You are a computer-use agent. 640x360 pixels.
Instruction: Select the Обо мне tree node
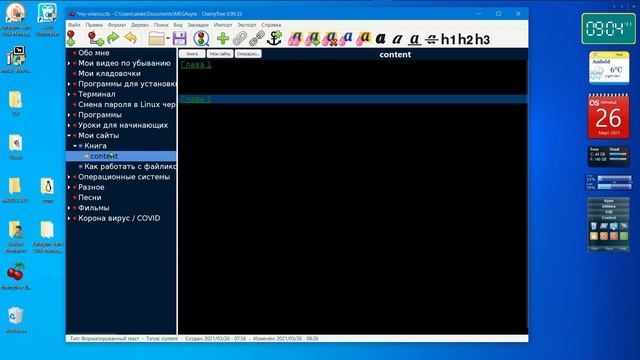93,53
